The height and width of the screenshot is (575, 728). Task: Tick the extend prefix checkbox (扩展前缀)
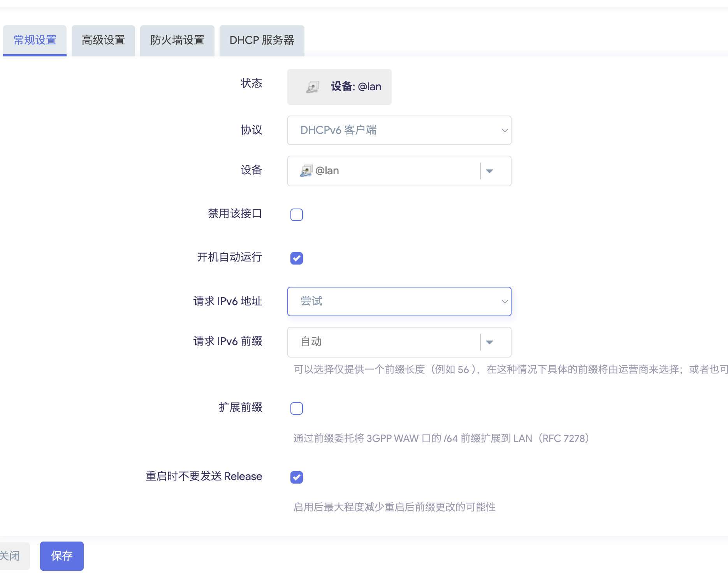tap(297, 408)
